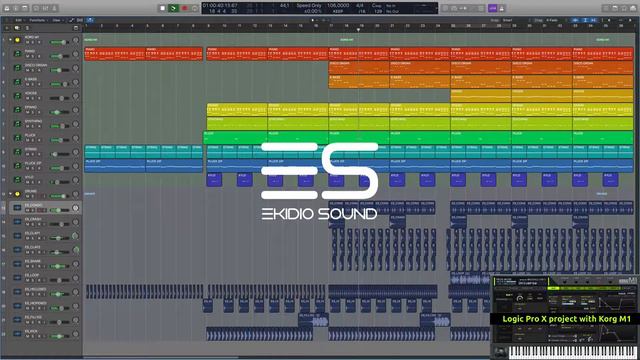Select the first green PLUCK region
The height and width of the screenshot is (360, 640).
coord(235,138)
